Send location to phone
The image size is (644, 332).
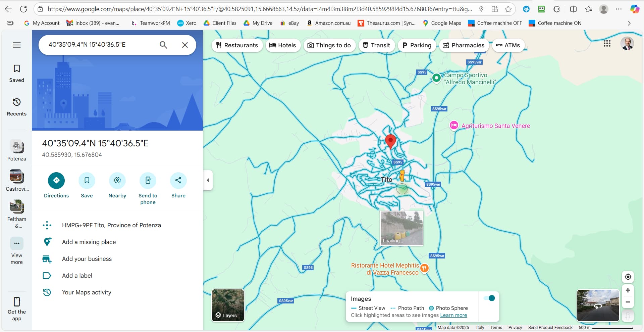click(148, 181)
